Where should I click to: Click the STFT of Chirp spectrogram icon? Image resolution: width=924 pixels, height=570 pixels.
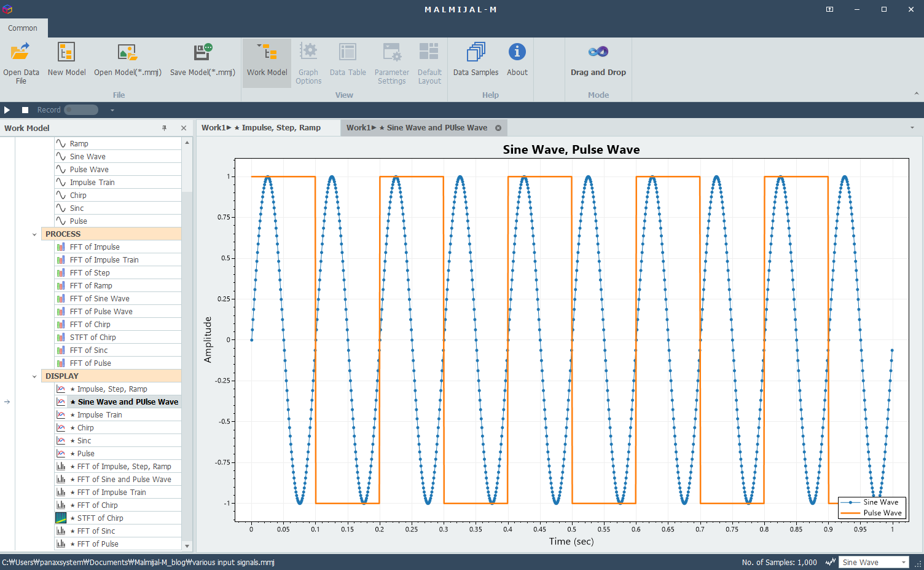click(61, 518)
